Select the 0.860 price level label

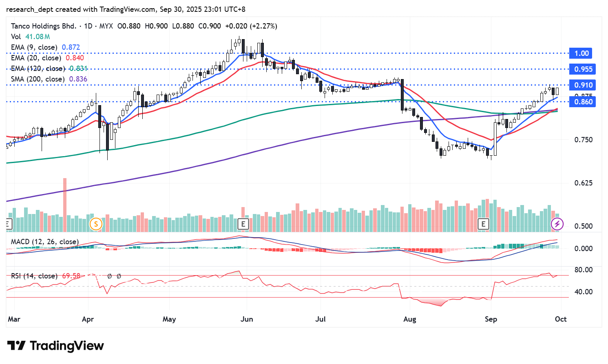point(583,102)
